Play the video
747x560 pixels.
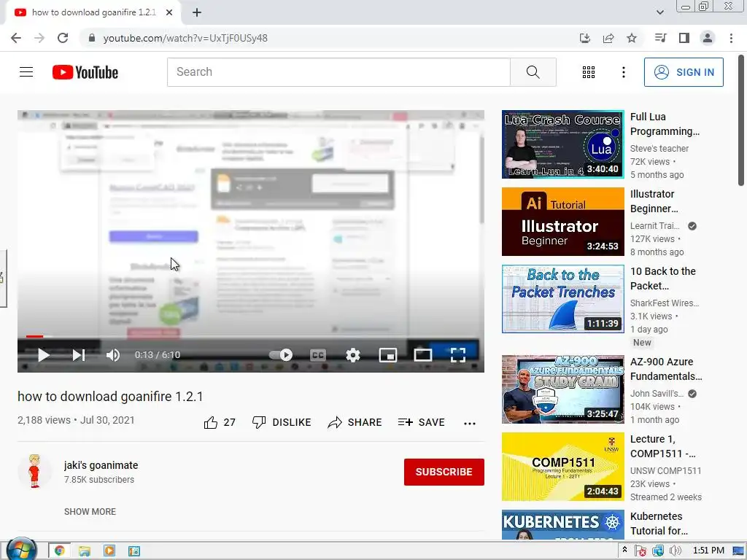[43, 355]
